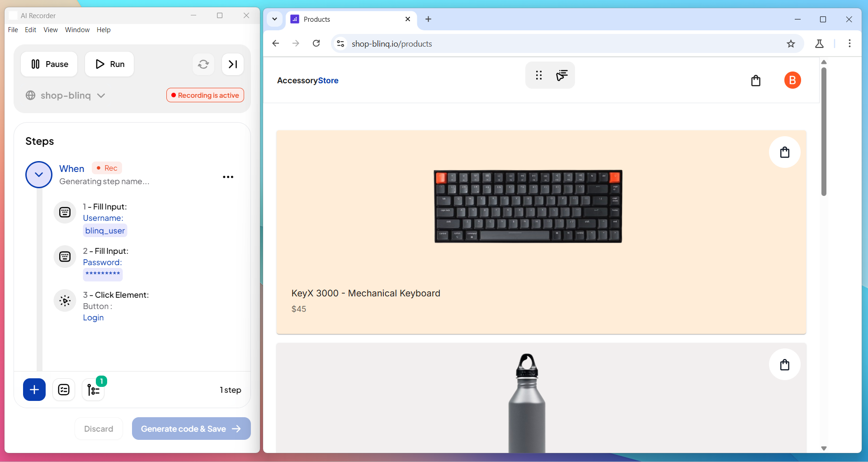Screen dimensions: 868x462
Task: Click the blue plus add step button
Action: click(x=34, y=390)
